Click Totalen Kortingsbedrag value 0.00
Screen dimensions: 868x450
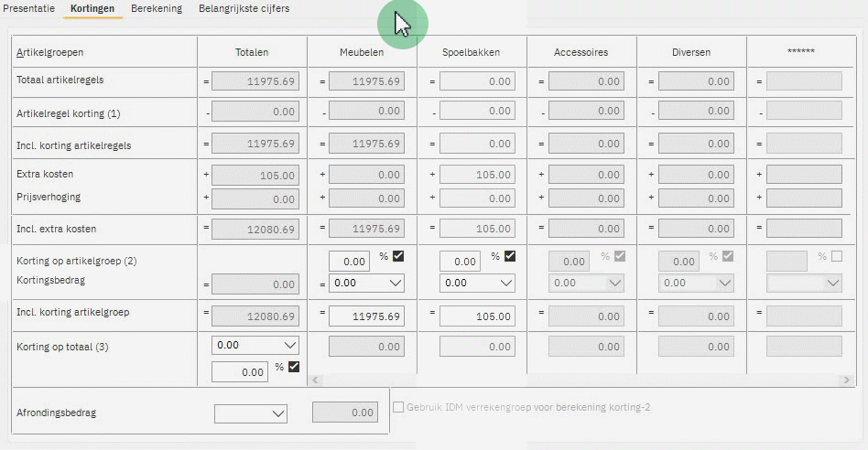255,284
